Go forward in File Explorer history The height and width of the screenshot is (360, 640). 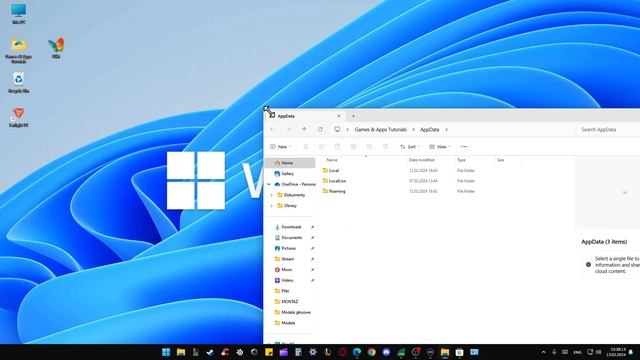(289, 129)
